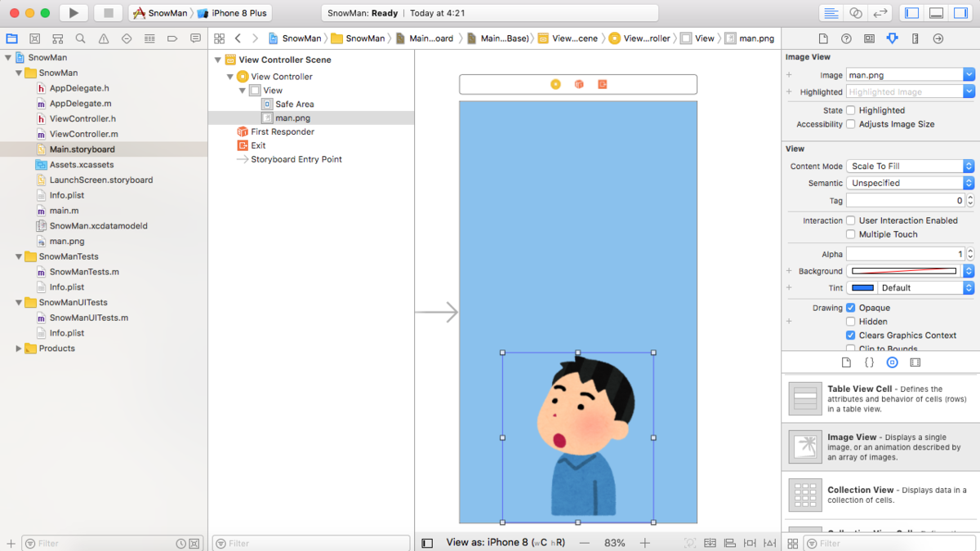980x551 pixels.
Task: Open the File inspector
Action: point(823,38)
